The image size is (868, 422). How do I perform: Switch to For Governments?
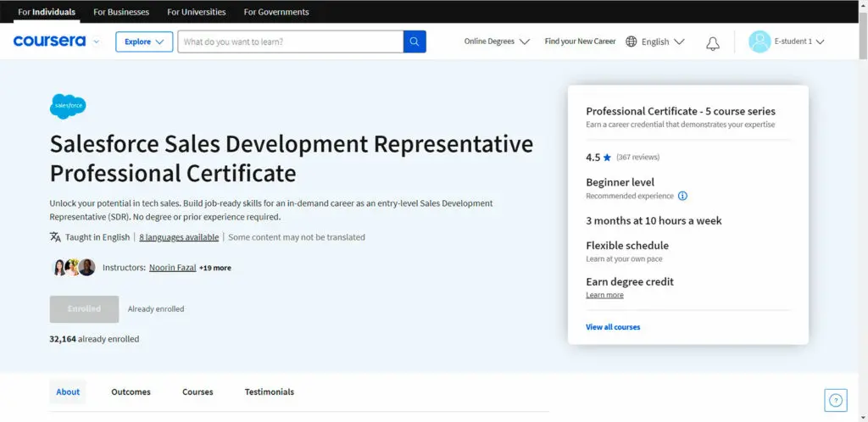click(276, 12)
